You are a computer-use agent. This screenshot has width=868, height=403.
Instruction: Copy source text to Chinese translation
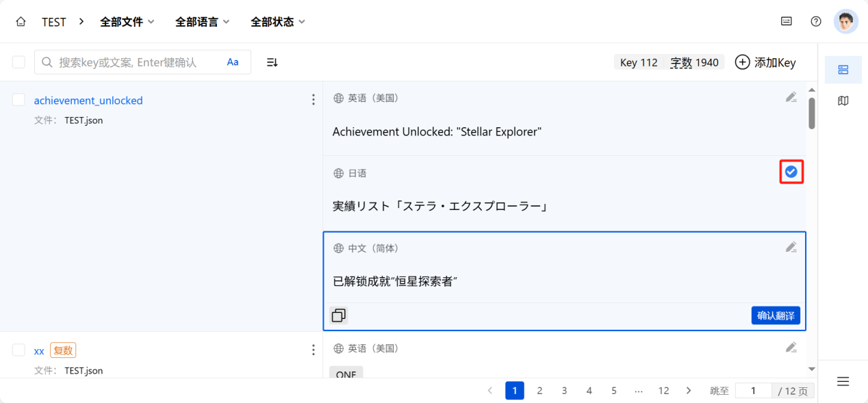(x=338, y=315)
